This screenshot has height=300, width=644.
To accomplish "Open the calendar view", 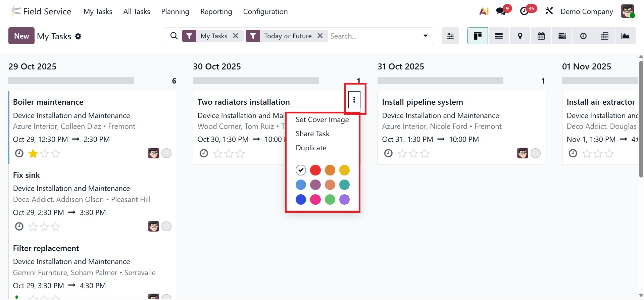I will 541,36.
